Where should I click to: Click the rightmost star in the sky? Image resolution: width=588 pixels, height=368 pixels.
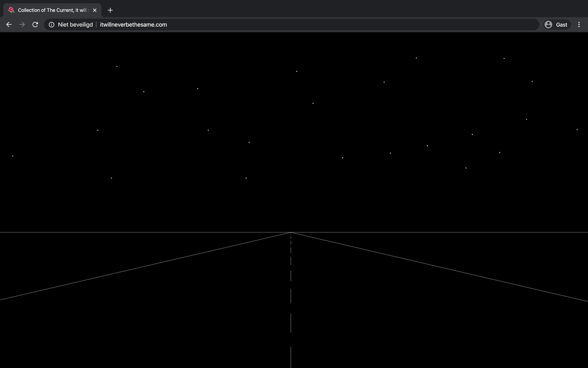[x=577, y=130]
